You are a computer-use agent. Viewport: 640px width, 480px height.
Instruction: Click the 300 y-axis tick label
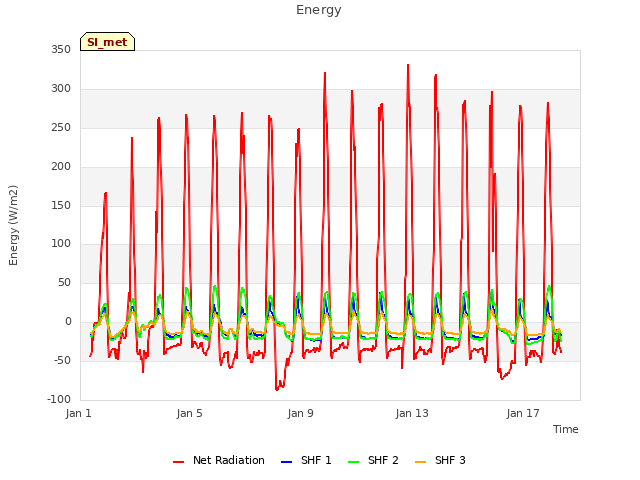[61, 89]
